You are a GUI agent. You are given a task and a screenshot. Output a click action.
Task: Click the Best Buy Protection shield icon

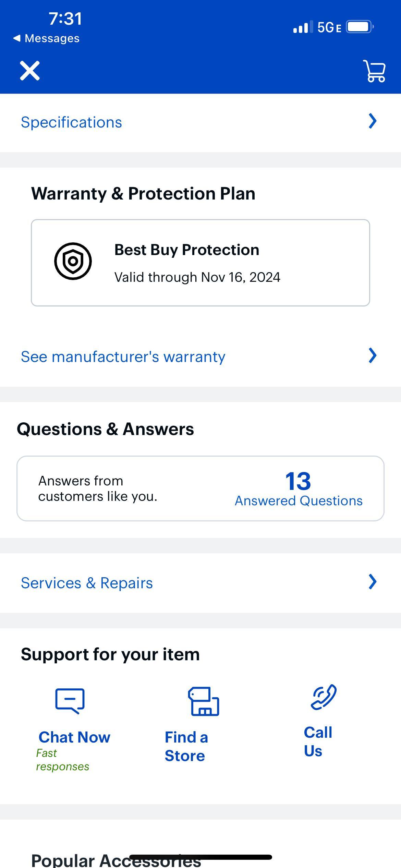(x=73, y=261)
